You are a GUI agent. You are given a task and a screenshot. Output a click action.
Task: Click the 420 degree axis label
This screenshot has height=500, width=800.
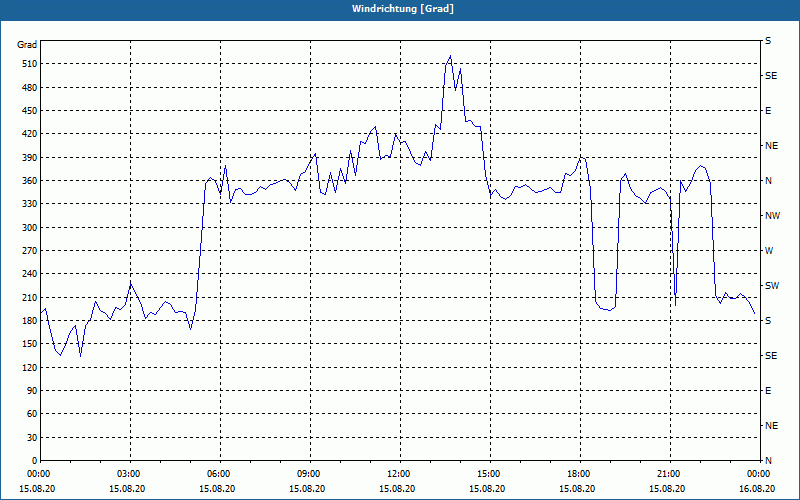[30, 134]
